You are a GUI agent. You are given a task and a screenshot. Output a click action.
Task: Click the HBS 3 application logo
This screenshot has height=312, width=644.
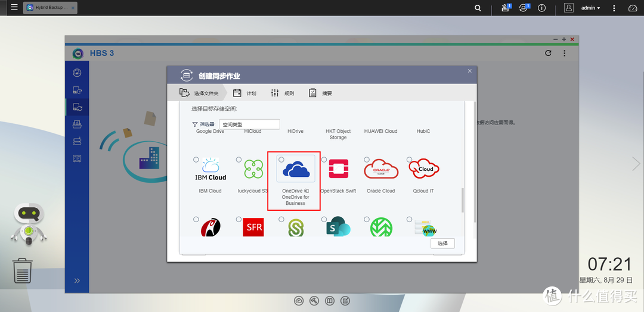[x=78, y=54]
